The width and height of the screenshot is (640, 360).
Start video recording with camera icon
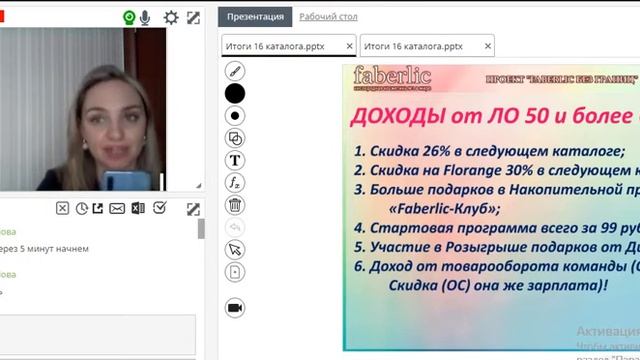click(x=235, y=308)
